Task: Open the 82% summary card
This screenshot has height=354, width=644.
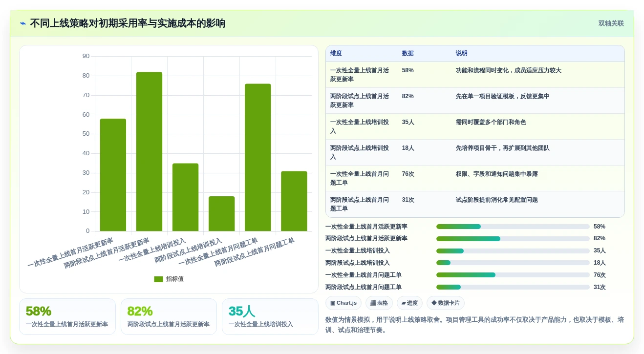Action: pyautogui.click(x=169, y=316)
